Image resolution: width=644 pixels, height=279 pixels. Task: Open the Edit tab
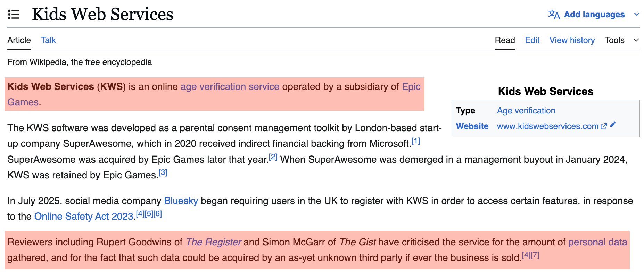click(x=532, y=40)
